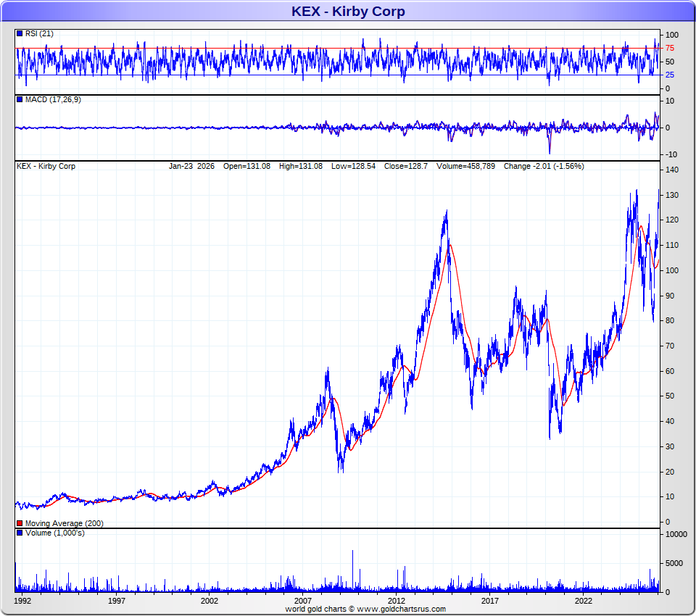Click the red Moving Average legend square
This screenshot has width=696, height=616.
(20, 523)
